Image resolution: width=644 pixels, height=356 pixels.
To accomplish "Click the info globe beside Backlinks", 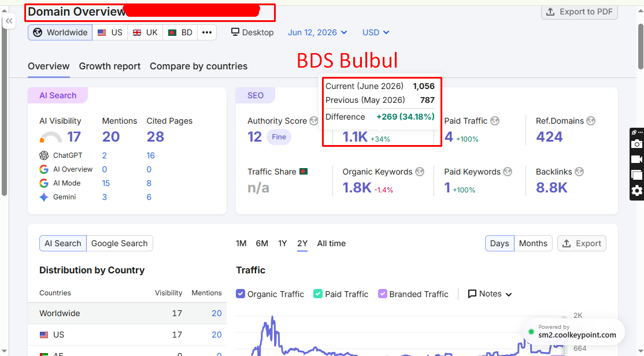I will (x=579, y=172).
